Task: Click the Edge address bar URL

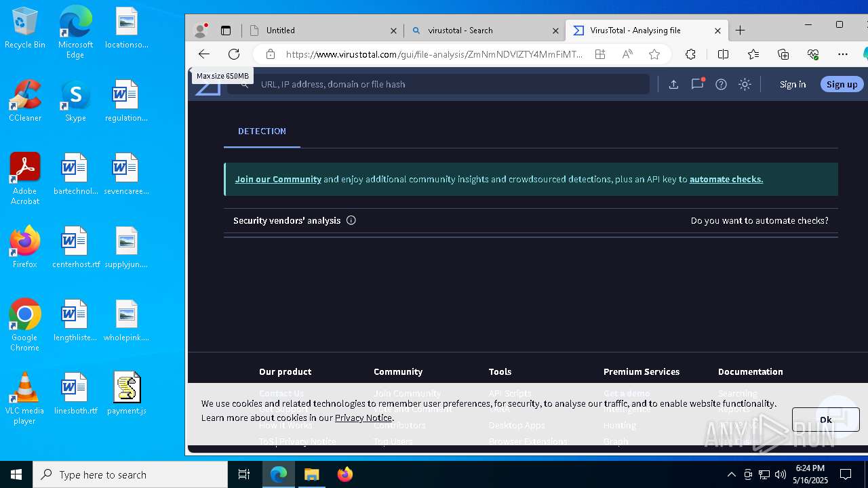Action: click(434, 54)
